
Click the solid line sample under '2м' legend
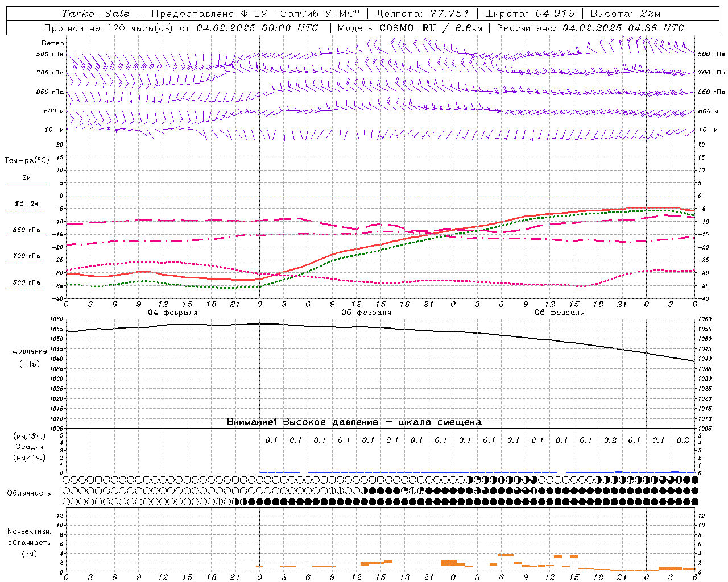click(x=26, y=184)
